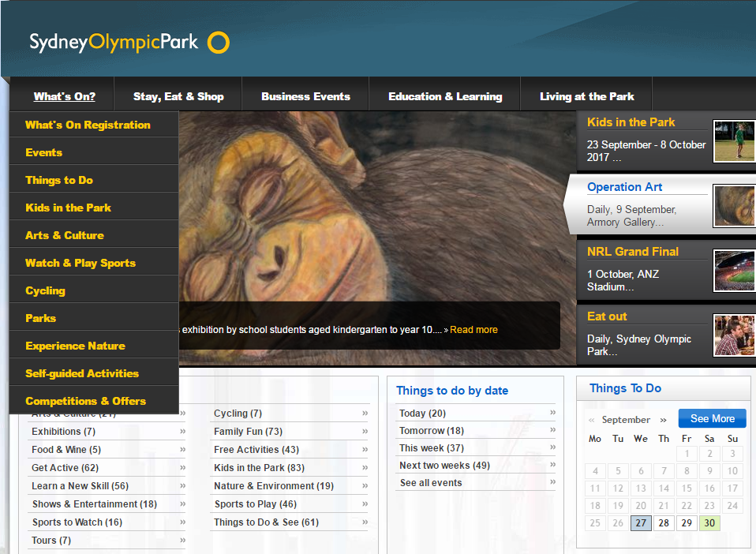
Task: Open the Shows & Entertainment (18) category
Action: [x=95, y=504]
